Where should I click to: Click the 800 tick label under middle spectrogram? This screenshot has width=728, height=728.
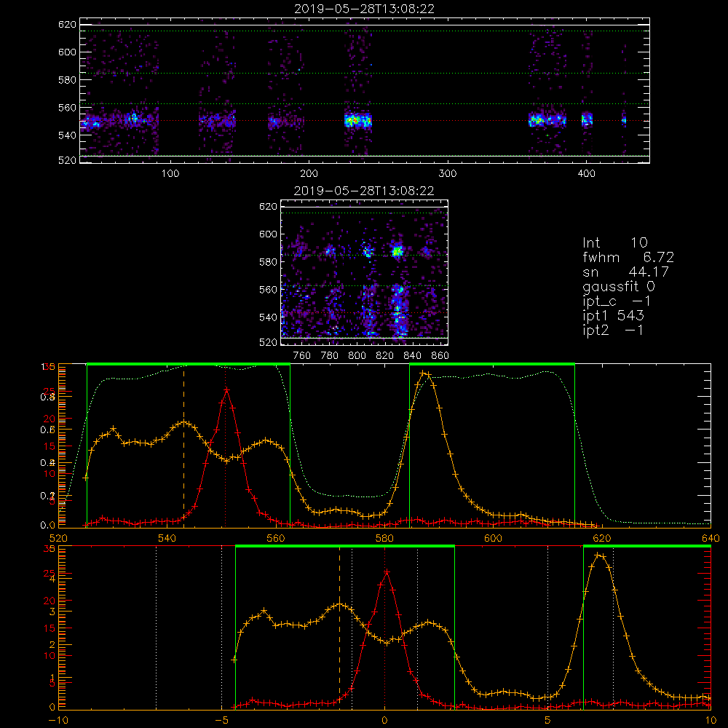click(357, 356)
